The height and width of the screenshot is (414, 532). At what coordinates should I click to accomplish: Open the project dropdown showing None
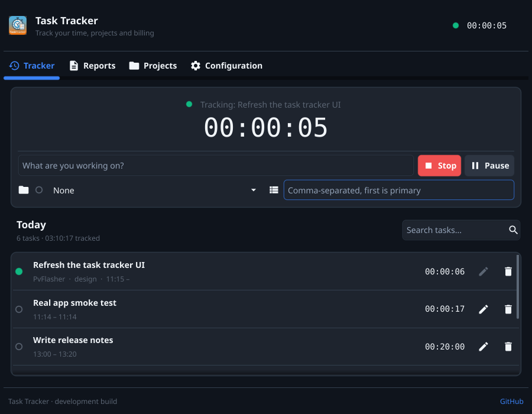pyautogui.click(x=155, y=190)
